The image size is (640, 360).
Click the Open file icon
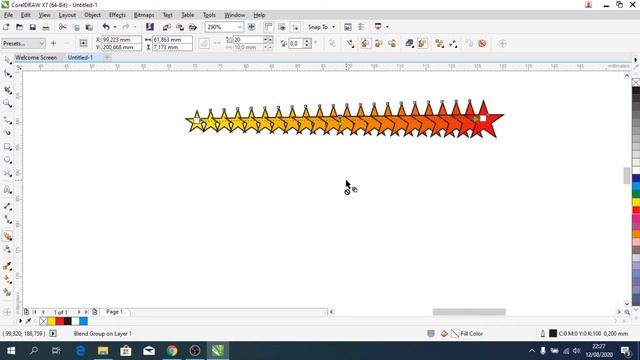tap(19, 27)
